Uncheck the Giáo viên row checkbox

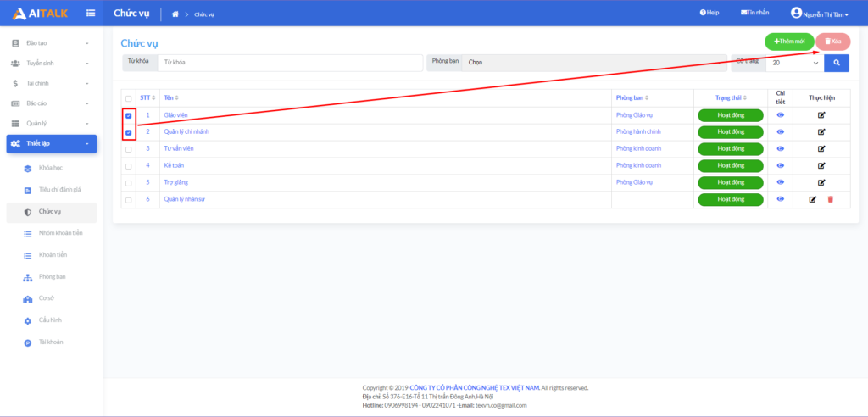(x=129, y=115)
